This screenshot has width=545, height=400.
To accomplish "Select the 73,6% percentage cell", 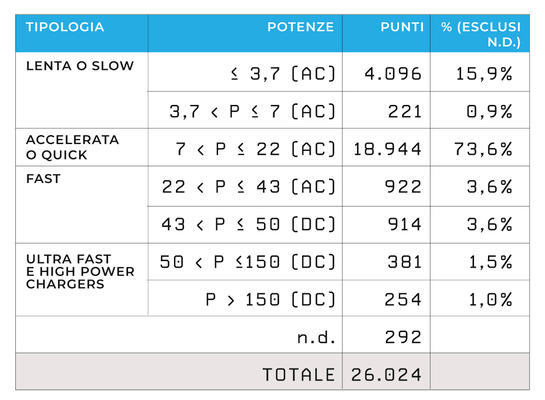I will coord(483,149).
